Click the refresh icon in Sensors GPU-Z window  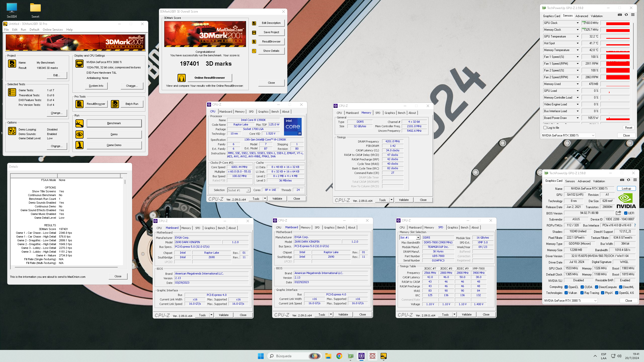coord(626,15)
